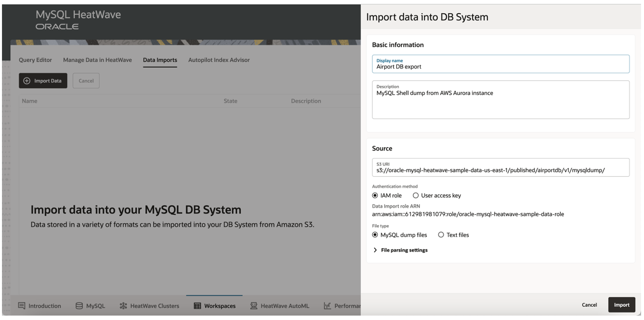
Task: Open the HeatWave Clusters cluster icon
Action: click(x=124, y=305)
